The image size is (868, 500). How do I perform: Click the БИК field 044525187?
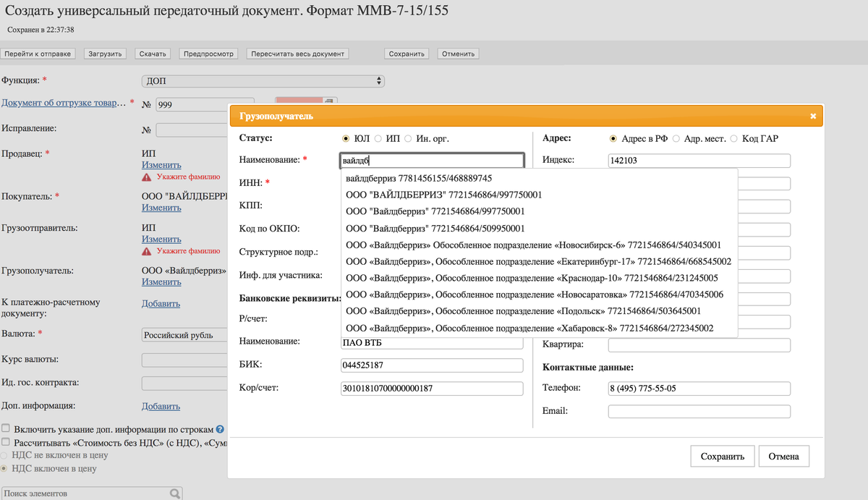(x=432, y=365)
